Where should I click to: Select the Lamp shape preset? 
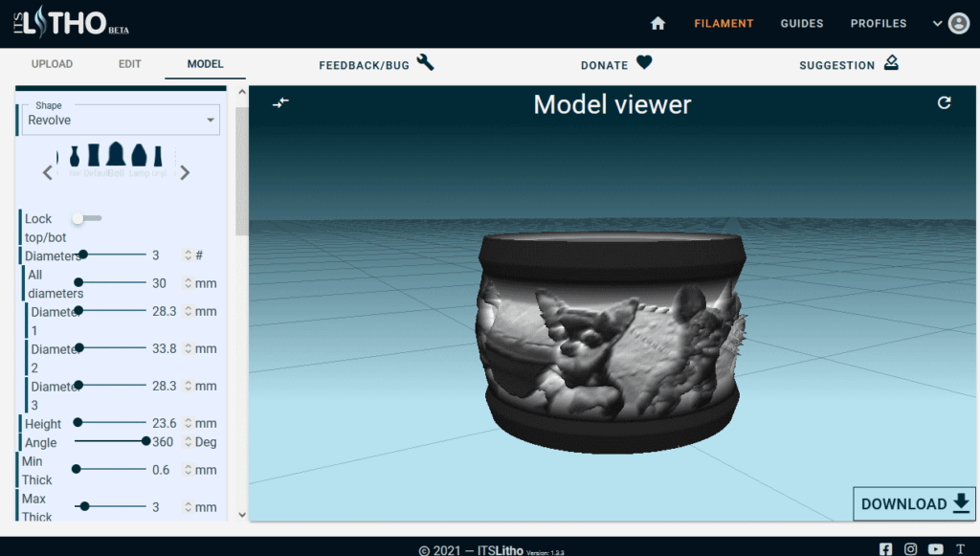pyautogui.click(x=140, y=156)
